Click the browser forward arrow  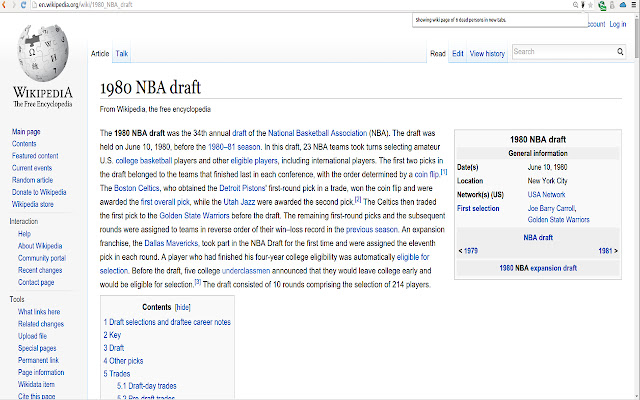tap(13, 5)
